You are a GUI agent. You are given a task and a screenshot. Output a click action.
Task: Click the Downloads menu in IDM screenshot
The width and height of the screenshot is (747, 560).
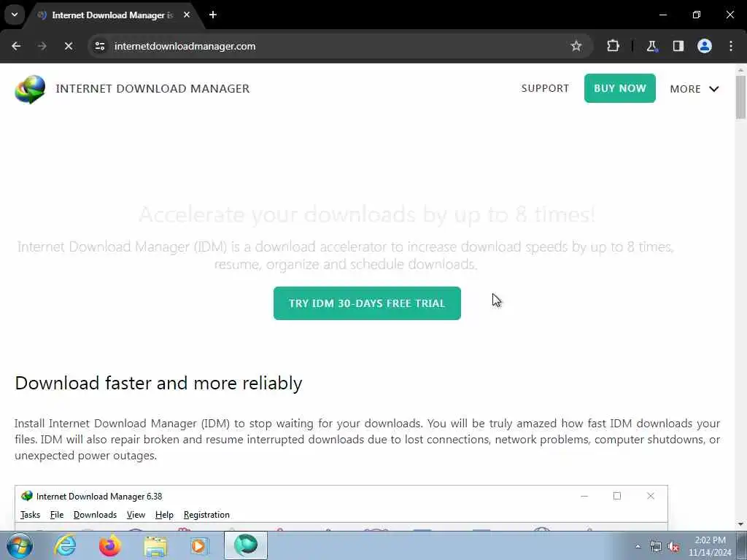95,515
